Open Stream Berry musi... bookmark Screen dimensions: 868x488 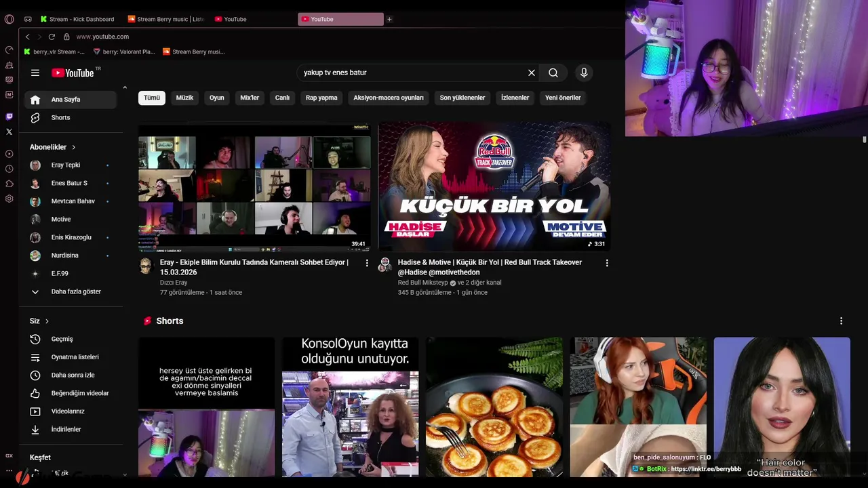pyautogui.click(x=194, y=52)
